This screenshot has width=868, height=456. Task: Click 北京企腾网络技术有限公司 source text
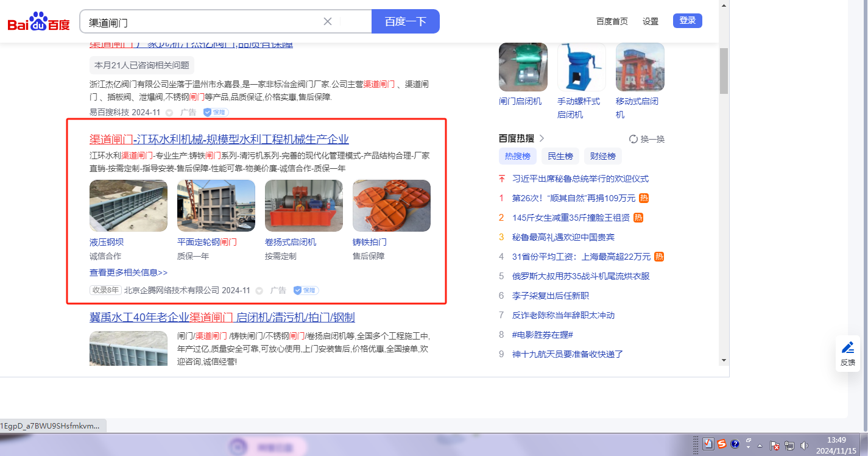(172, 290)
